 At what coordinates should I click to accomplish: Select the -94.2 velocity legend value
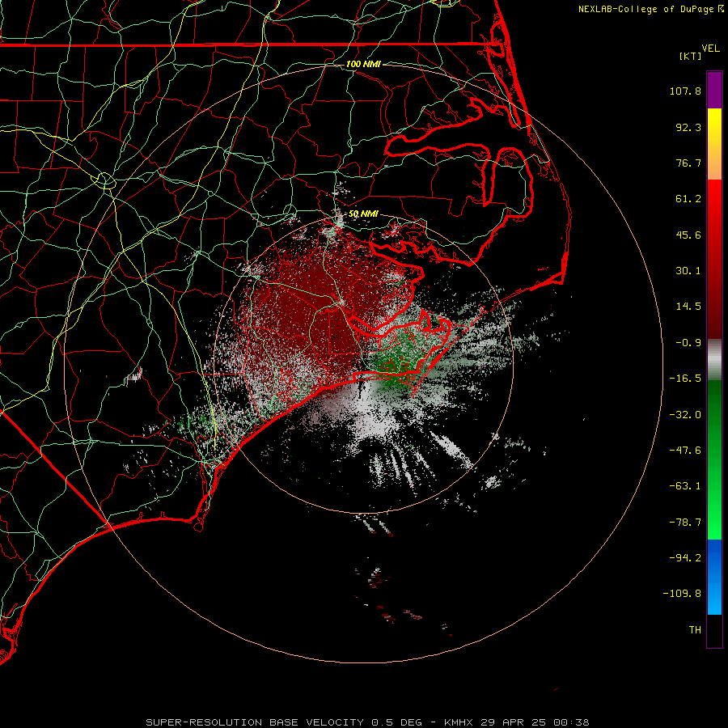pos(685,557)
